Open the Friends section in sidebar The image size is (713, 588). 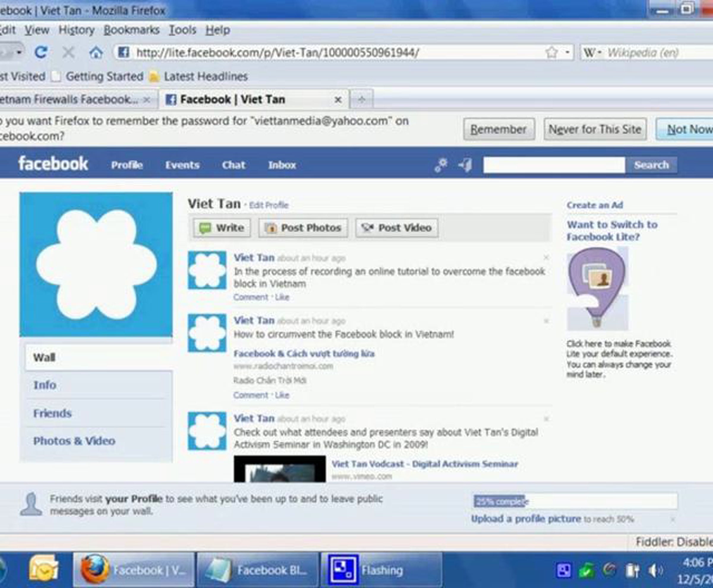point(53,413)
